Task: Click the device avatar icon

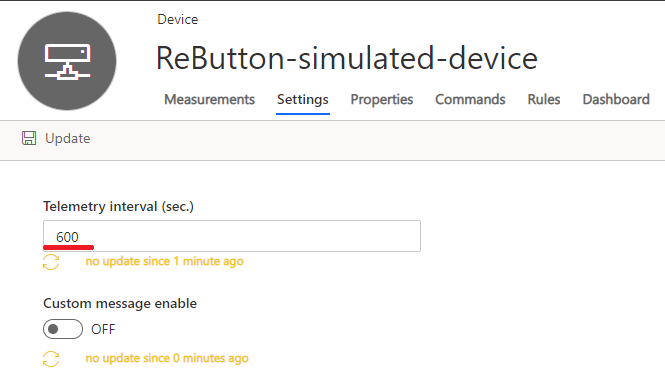Action: click(x=67, y=61)
